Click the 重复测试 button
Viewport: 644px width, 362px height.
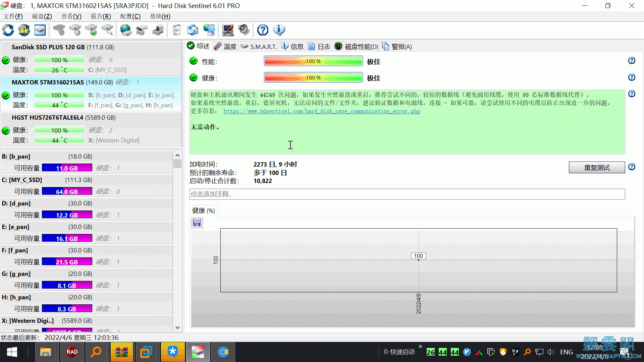(x=597, y=167)
